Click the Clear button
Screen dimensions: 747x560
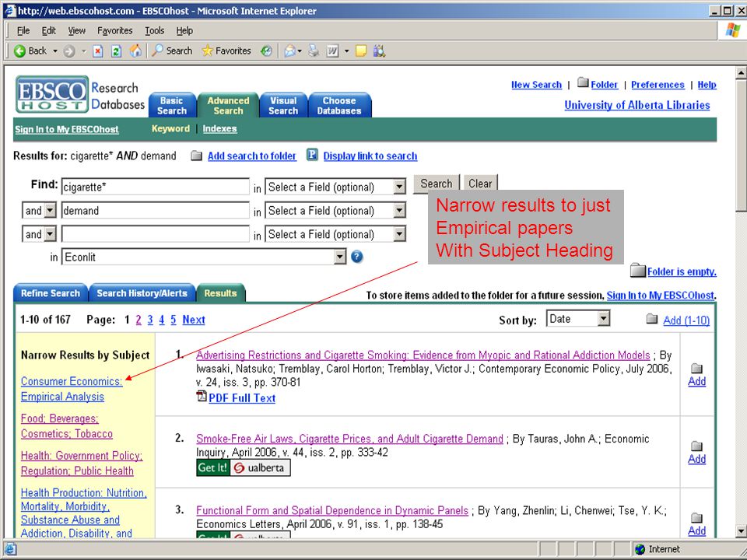[480, 184]
